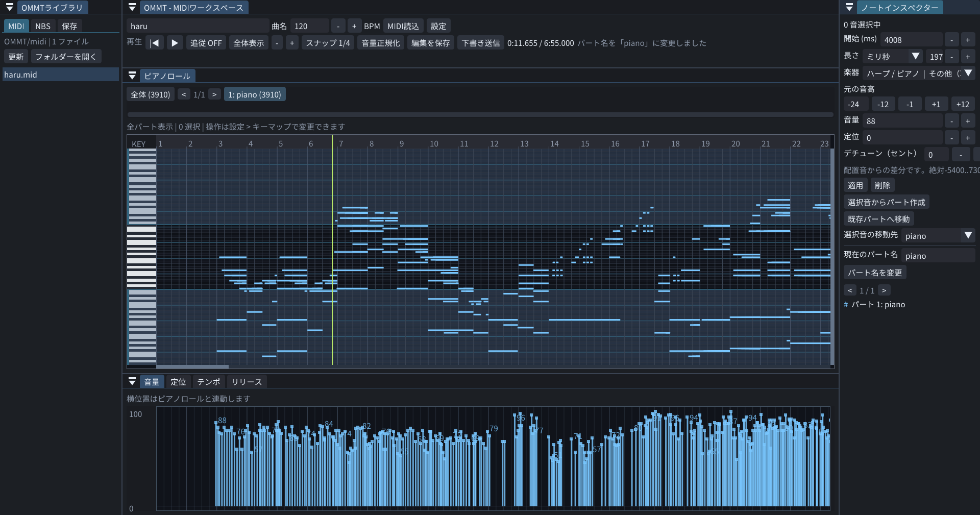Decrease 開始 (ms) with minus
This screenshot has height=515, width=980.
click(951, 40)
